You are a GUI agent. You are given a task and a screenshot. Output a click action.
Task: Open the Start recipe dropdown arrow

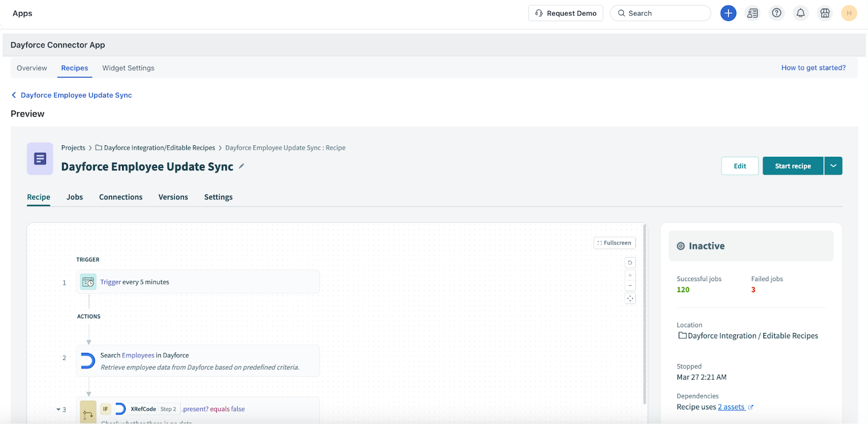click(x=833, y=166)
